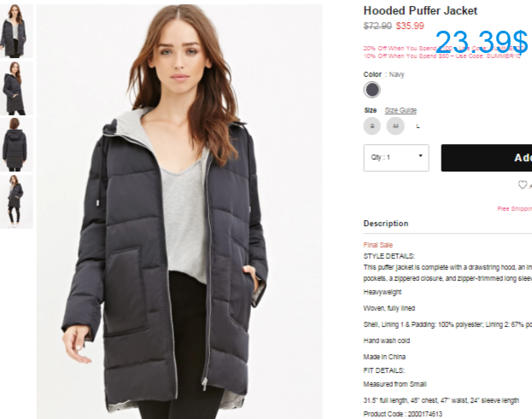Click the Qty dropdown arrow
The width and height of the screenshot is (532, 419).
(x=421, y=156)
